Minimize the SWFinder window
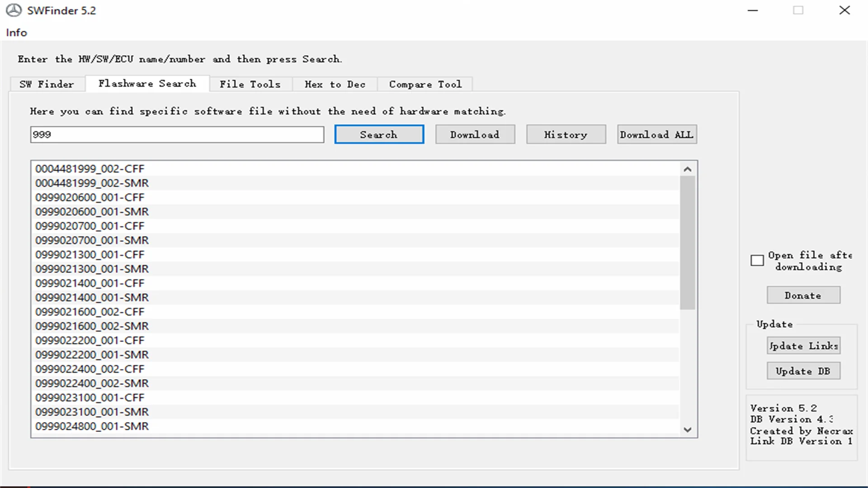This screenshot has height=488, width=868. point(753,10)
